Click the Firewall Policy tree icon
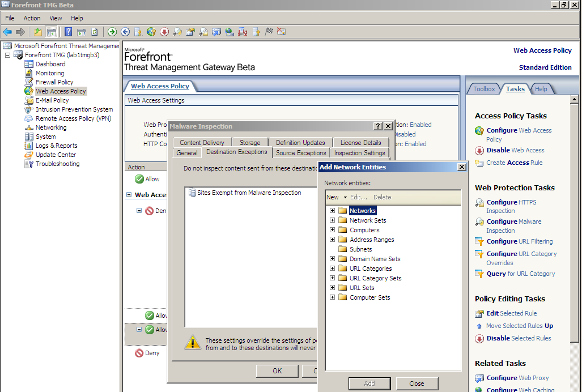 (x=29, y=82)
